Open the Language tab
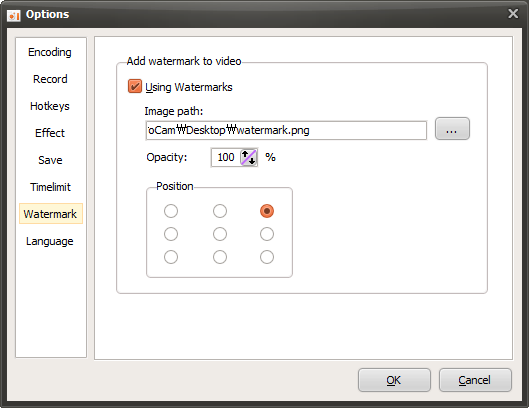 click(x=50, y=241)
